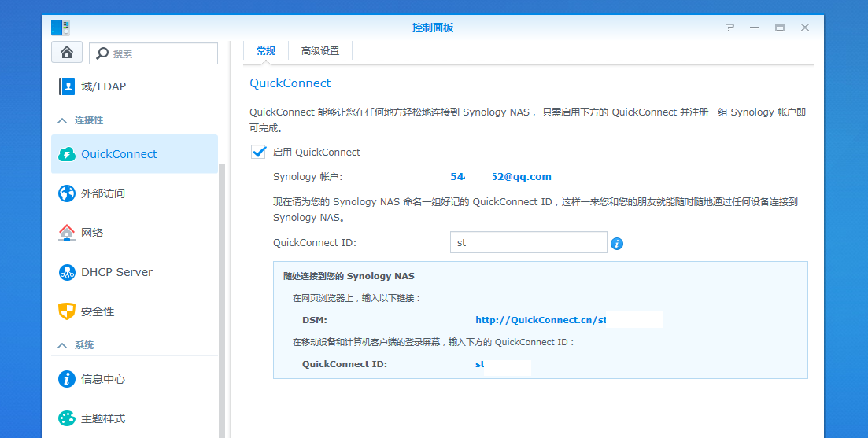Click the QuickConnect ID value in the info box
The image size is (868, 438).
pos(480,364)
